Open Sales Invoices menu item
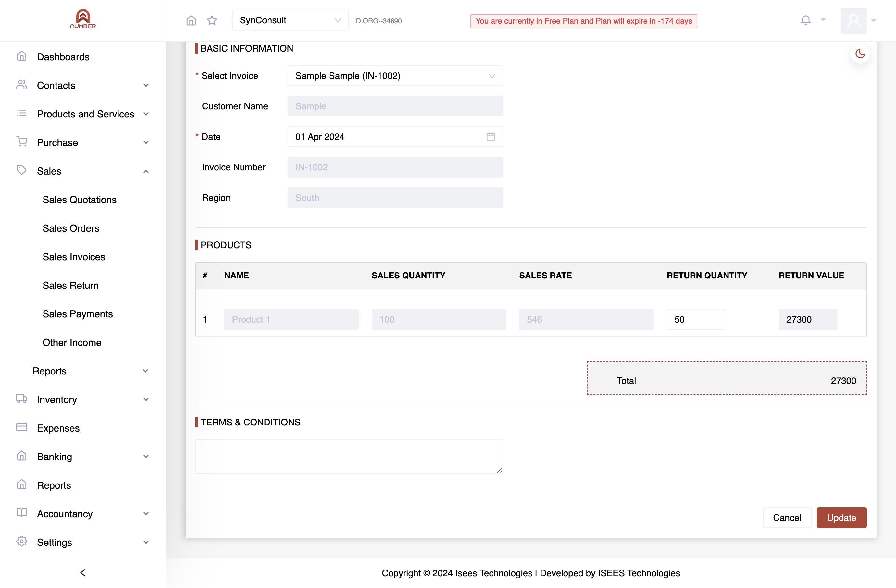 pos(74,257)
